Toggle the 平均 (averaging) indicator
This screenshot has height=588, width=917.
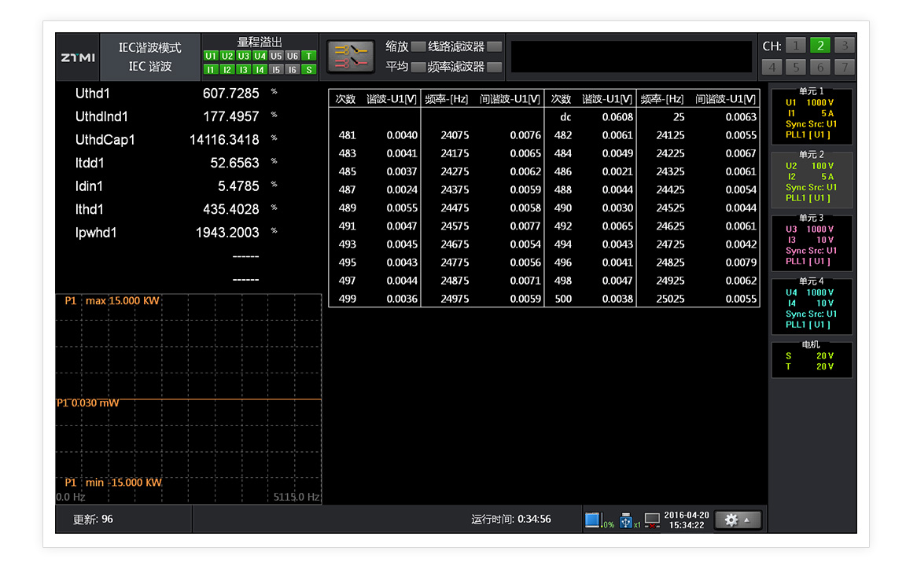tap(418, 68)
